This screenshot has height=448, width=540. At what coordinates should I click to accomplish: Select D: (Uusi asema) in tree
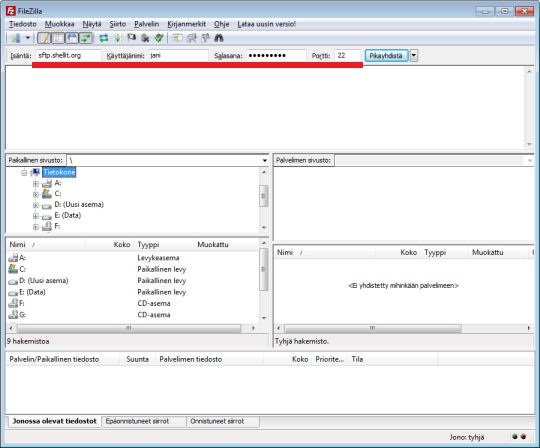coord(79,205)
